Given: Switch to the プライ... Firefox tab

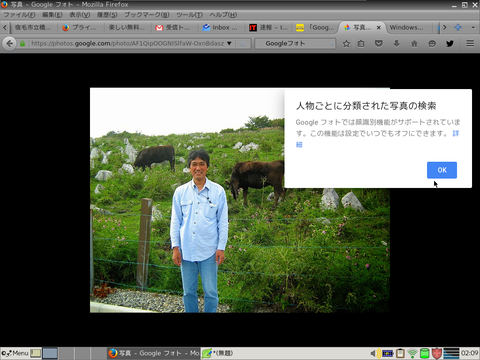Looking at the screenshot, I should [x=80, y=27].
